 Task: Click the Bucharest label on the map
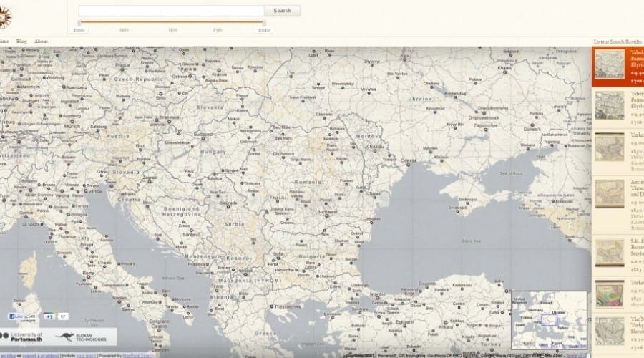(x=327, y=212)
